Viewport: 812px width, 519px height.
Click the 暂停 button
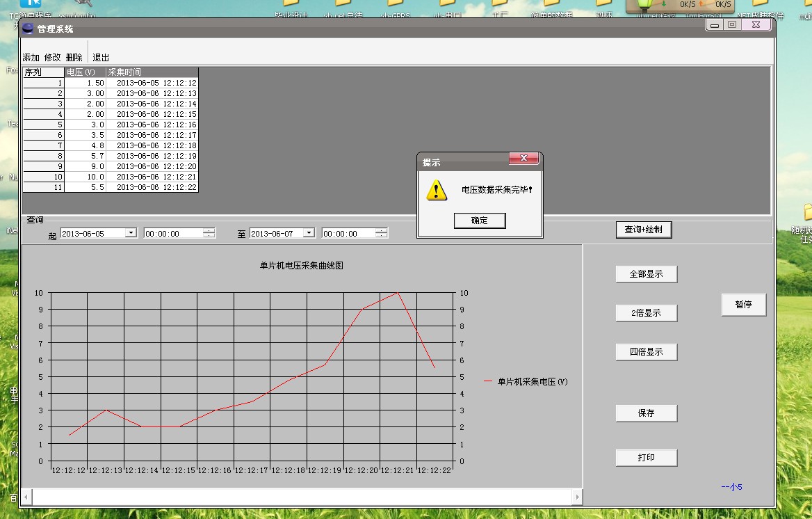tap(744, 305)
